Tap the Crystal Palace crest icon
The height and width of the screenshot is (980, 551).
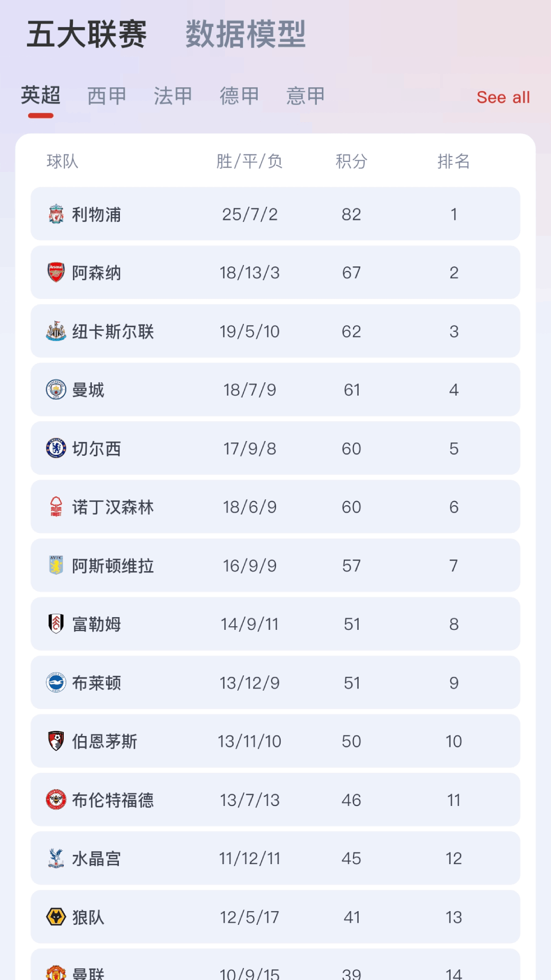click(56, 859)
